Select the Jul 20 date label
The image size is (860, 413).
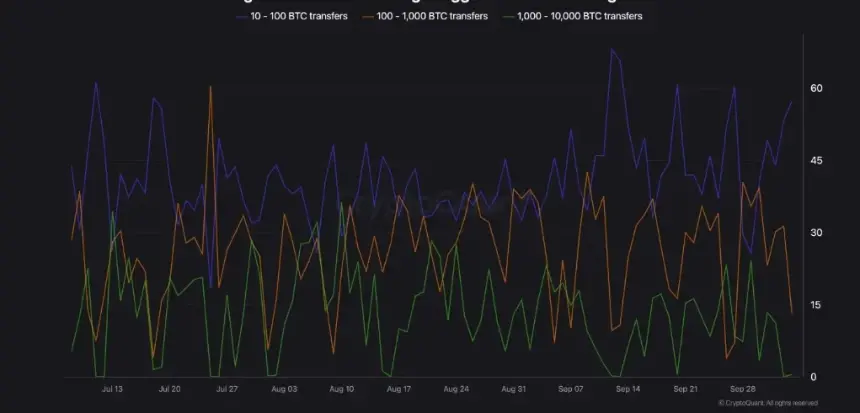coord(169,389)
